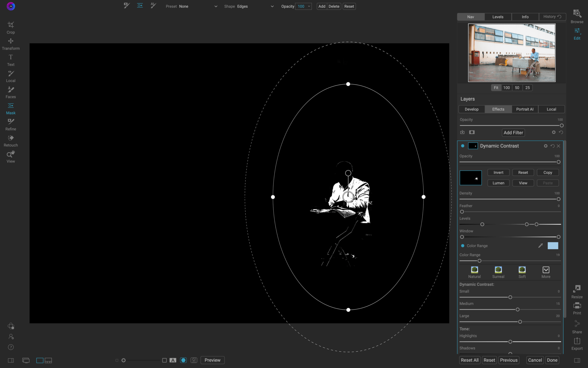Click the Surreal contrast preset

tap(498, 271)
